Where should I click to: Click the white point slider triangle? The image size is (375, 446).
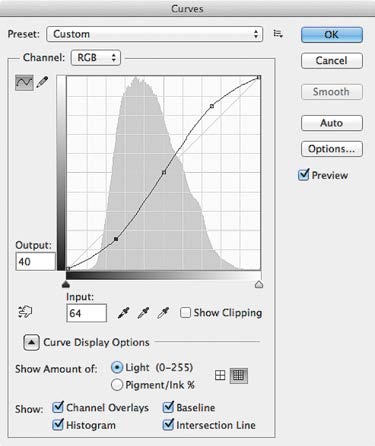click(259, 284)
